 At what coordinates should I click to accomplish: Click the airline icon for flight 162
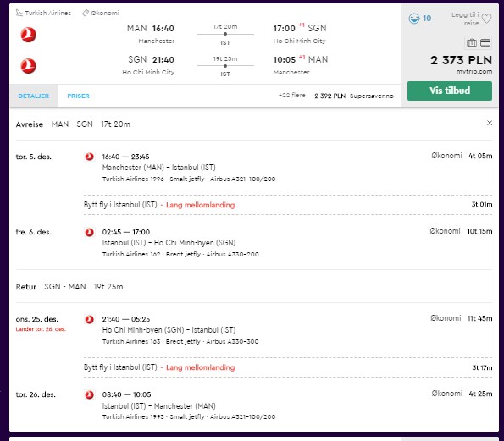[x=89, y=232]
